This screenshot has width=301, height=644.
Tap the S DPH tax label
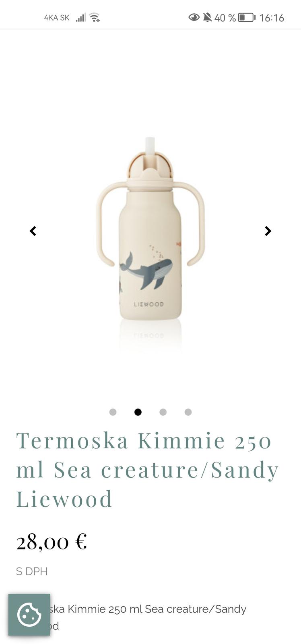[x=32, y=572]
